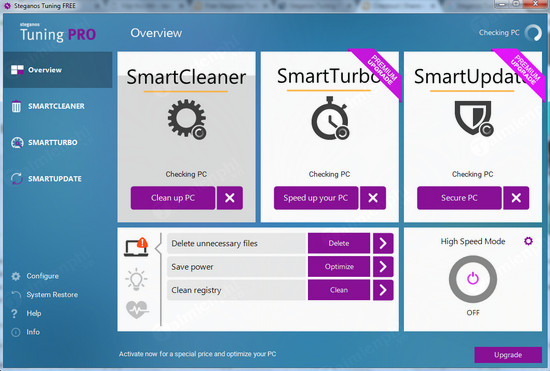Open the Overview sidebar item
The height and width of the screenshot is (371, 550).
tap(58, 70)
